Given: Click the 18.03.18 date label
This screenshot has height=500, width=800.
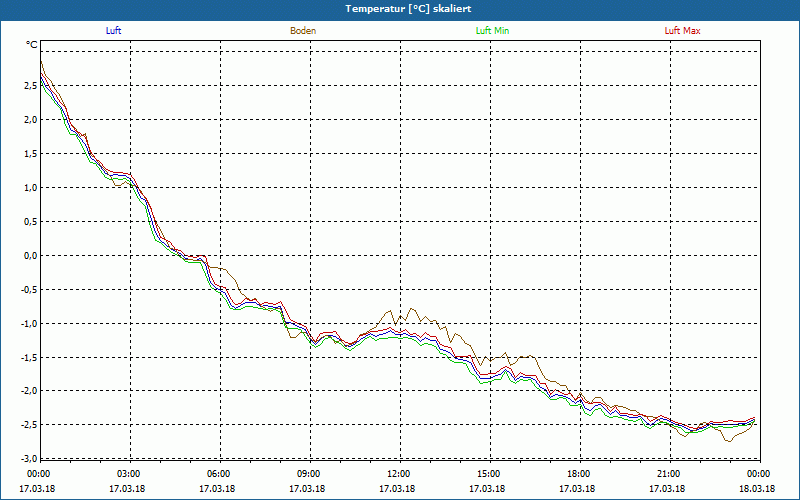Looking at the screenshot, I should tap(759, 489).
